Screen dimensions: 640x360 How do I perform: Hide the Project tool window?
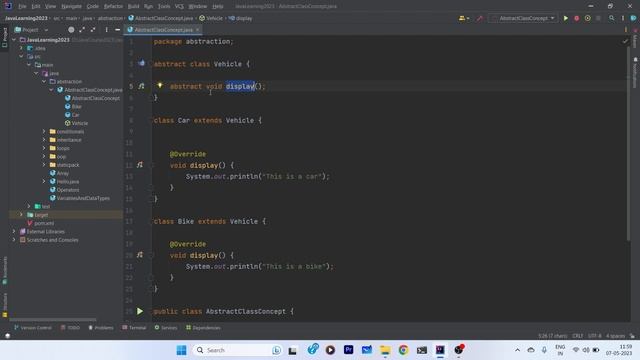click(x=118, y=30)
